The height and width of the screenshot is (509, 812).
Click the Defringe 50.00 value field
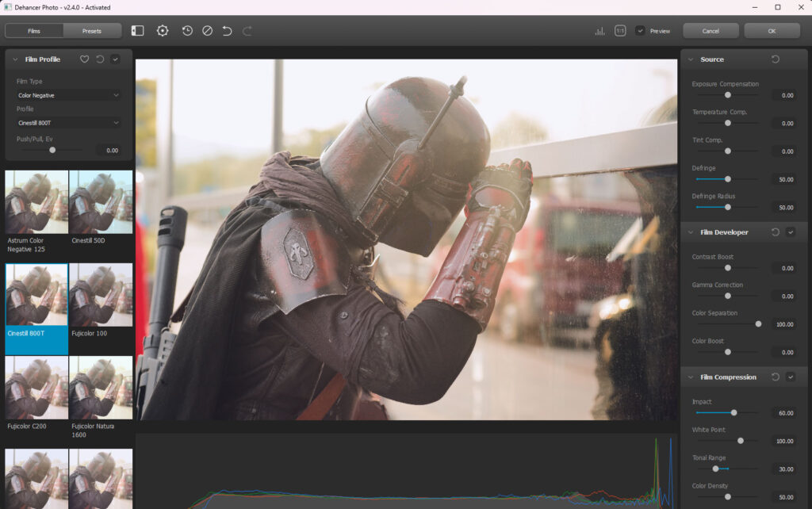click(x=784, y=179)
